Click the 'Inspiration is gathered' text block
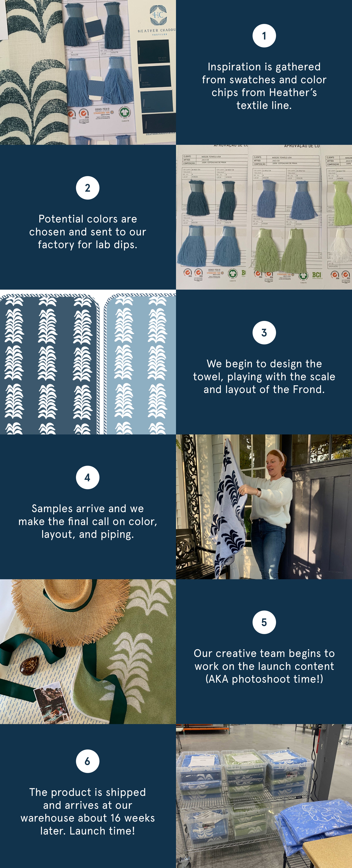352x868 pixels. (x=264, y=86)
